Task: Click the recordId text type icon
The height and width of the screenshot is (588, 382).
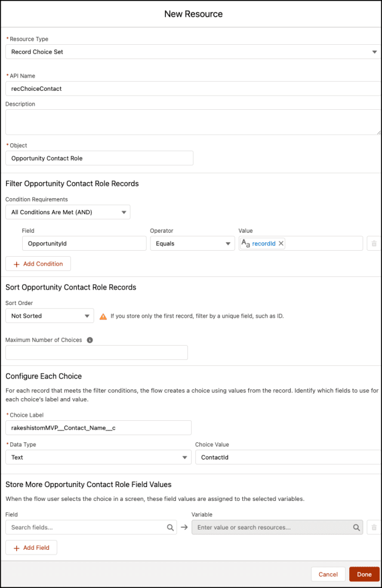Action: 245,244
